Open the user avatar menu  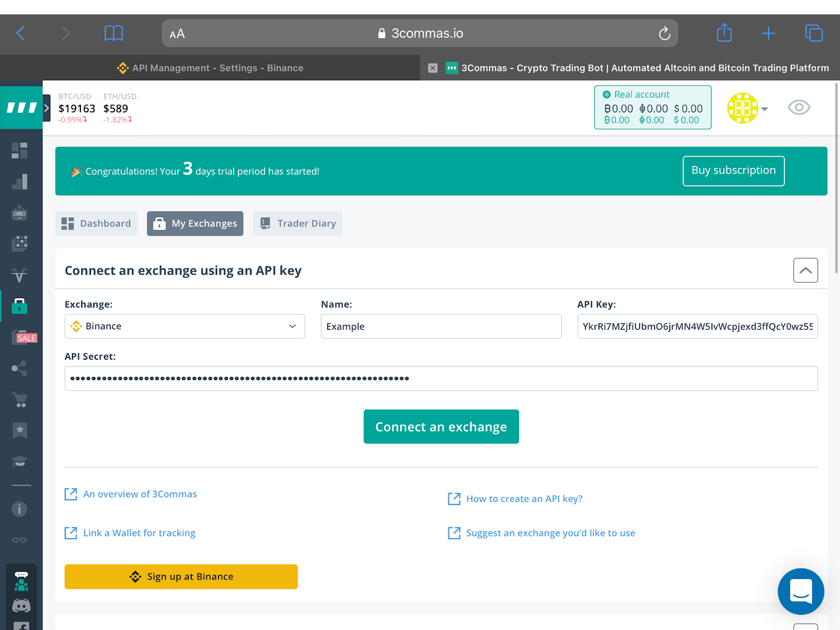[x=742, y=108]
